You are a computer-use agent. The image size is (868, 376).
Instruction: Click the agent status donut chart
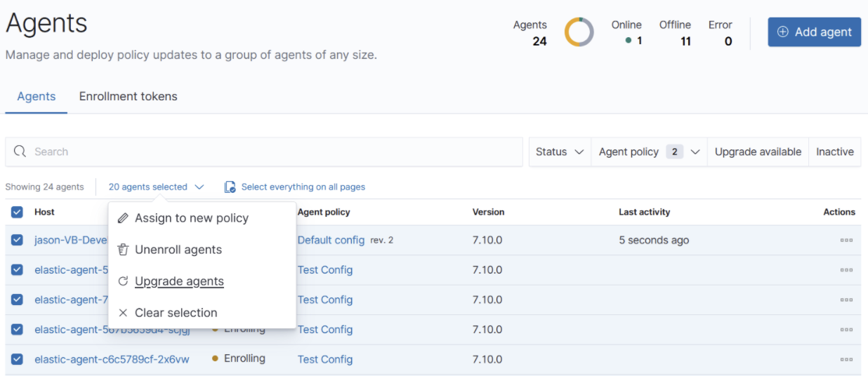tap(579, 32)
